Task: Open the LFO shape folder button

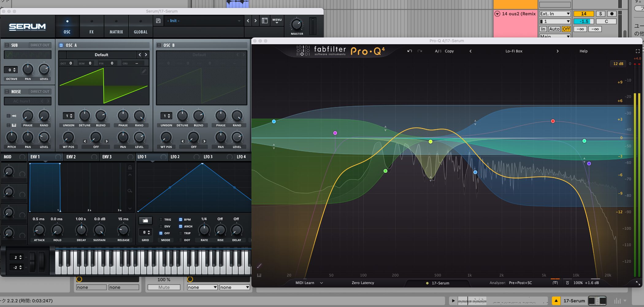Action: click(x=145, y=221)
